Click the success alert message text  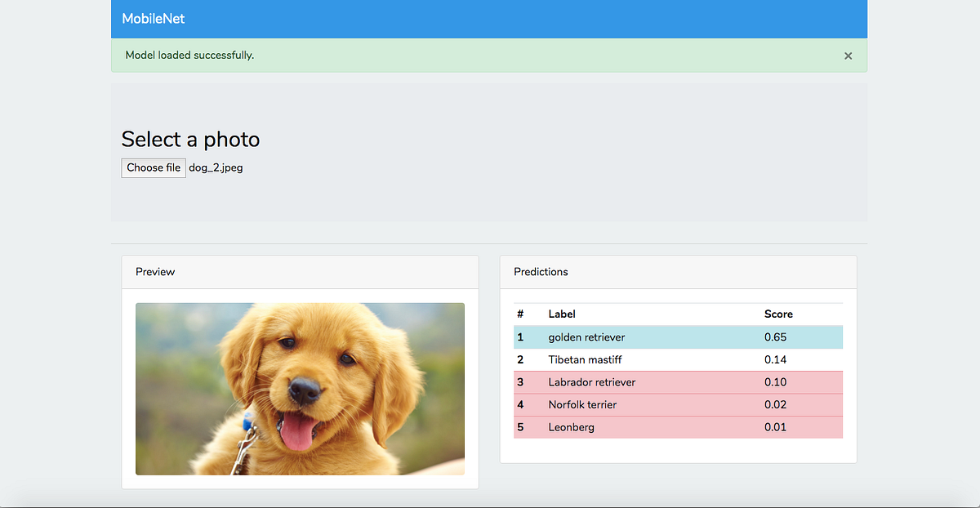coord(189,56)
